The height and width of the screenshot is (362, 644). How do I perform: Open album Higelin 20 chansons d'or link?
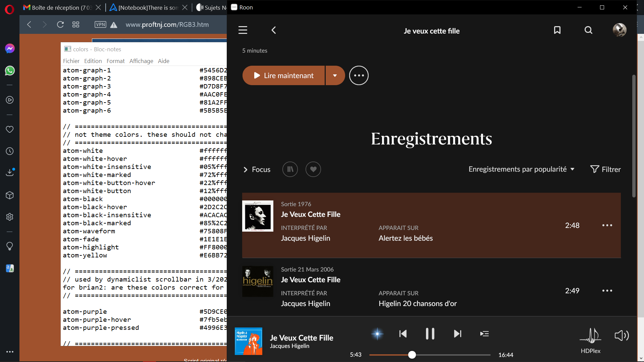click(418, 304)
